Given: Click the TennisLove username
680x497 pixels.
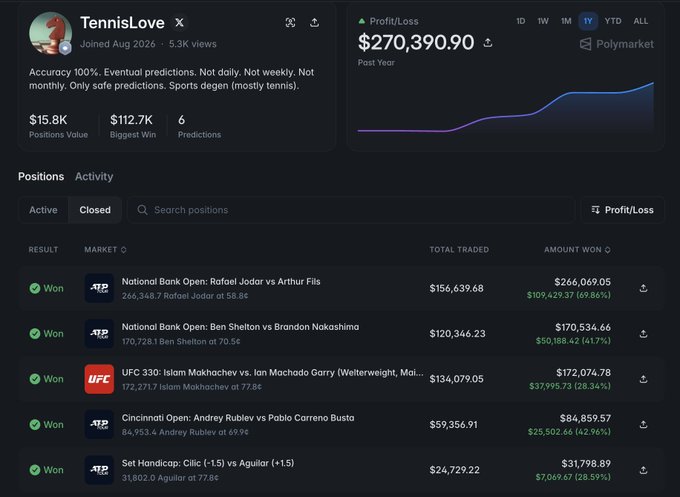Looking at the screenshot, I should point(122,23).
